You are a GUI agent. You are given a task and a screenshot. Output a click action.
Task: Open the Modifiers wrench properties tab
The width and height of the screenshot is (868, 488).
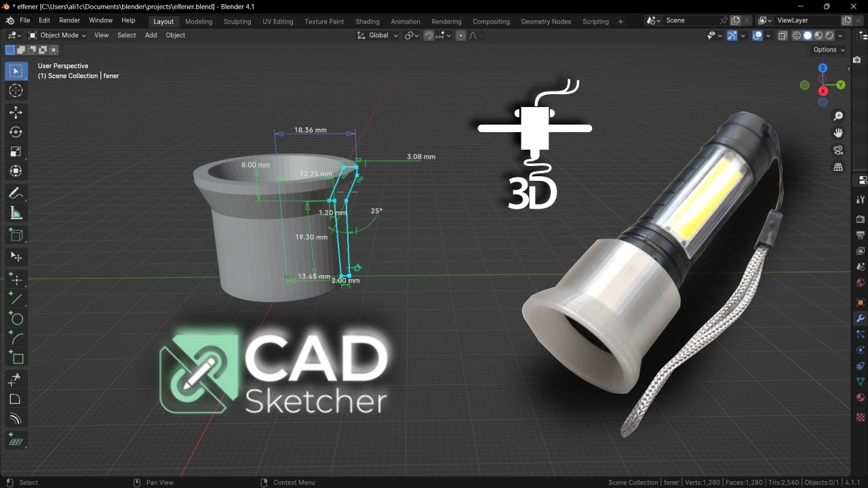[x=861, y=319]
